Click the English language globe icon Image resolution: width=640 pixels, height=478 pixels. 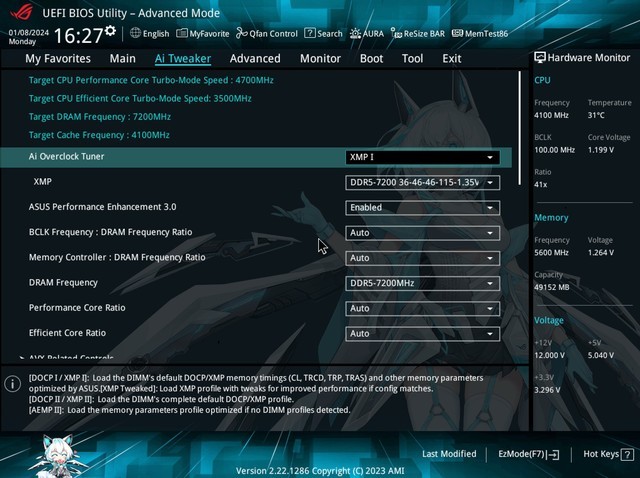[136, 33]
